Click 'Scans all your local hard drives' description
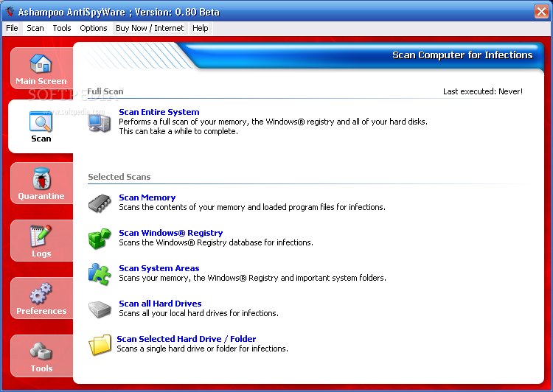 [x=198, y=313]
